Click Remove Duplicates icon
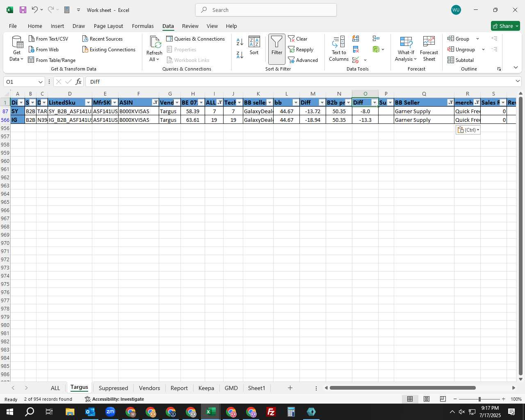The image size is (525, 420). pyautogui.click(x=356, y=50)
